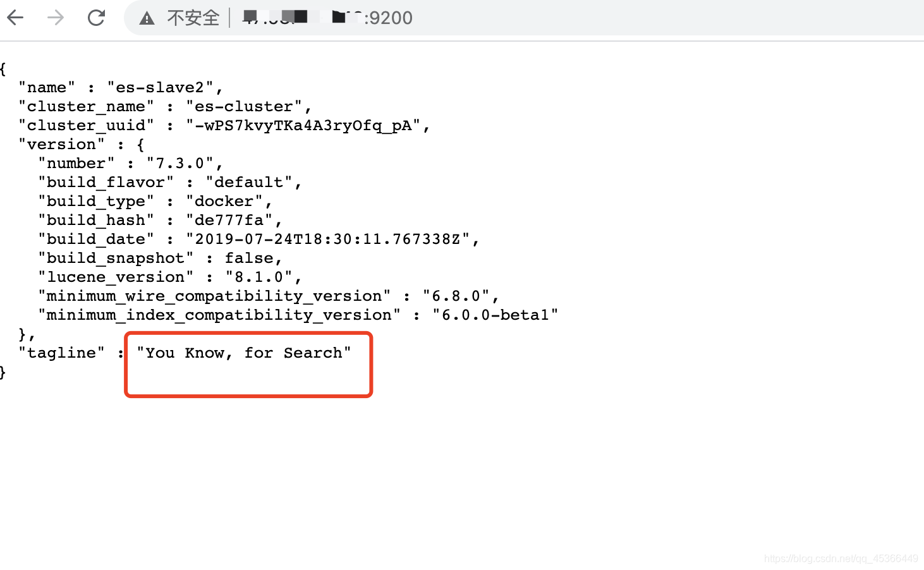Click the "build_flavor" key
The height and width of the screenshot is (570, 924).
(106, 182)
